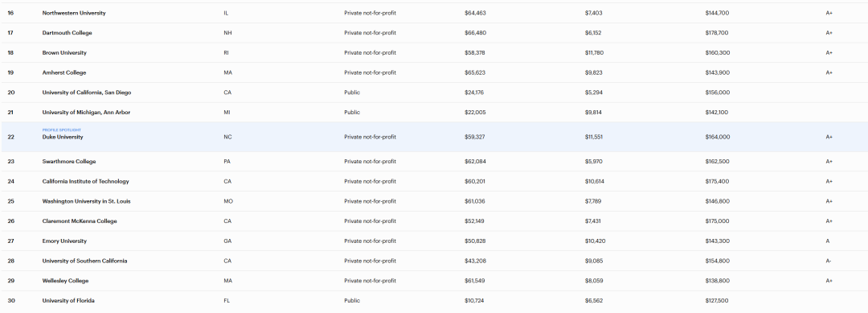Click the $65,623 value for Amherst

[475, 72]
